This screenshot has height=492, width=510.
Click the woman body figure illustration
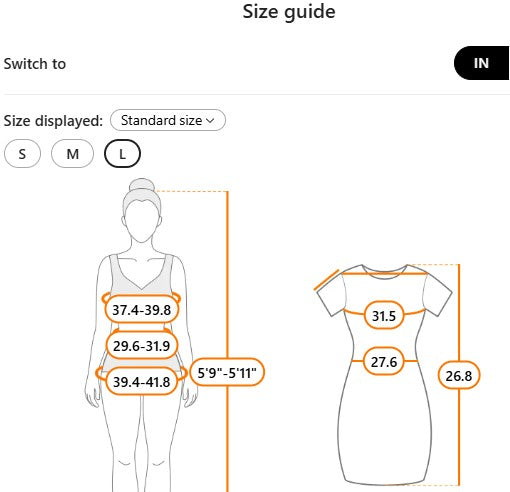click(141, 335)
